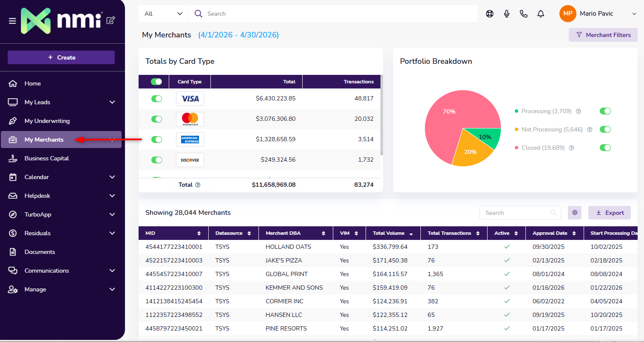Toggle the Closed merchants switch
This screenshot has width=644, height=342.
(x=605, y=148)
